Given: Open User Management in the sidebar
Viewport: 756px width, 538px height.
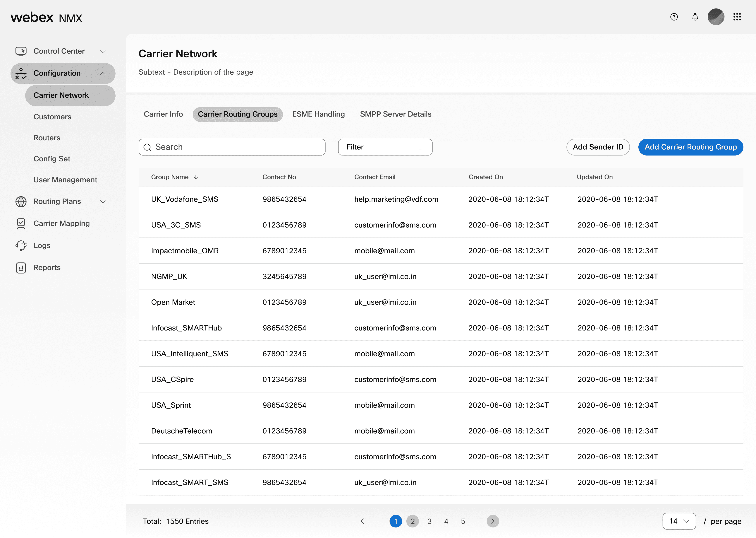Looking at the screenshot, I should click(x=65, y=180).
